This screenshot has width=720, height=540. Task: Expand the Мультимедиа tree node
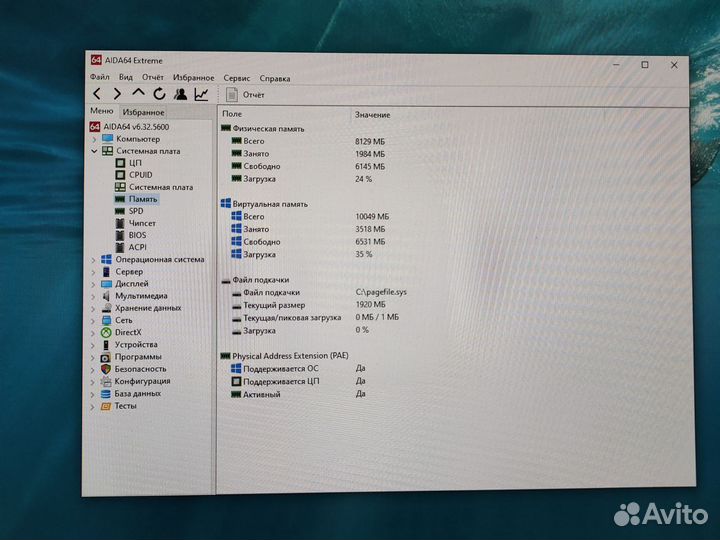(x=93, y=296)
